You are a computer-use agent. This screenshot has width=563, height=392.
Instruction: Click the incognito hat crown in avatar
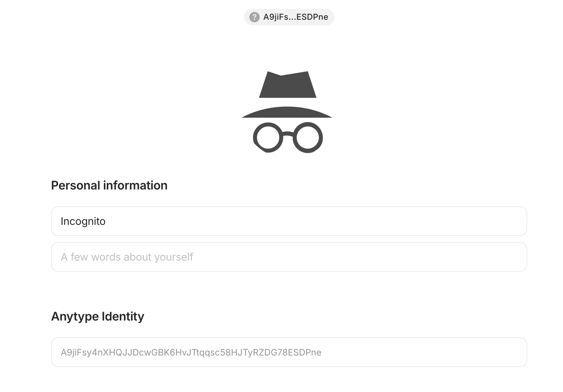[288, 86]
